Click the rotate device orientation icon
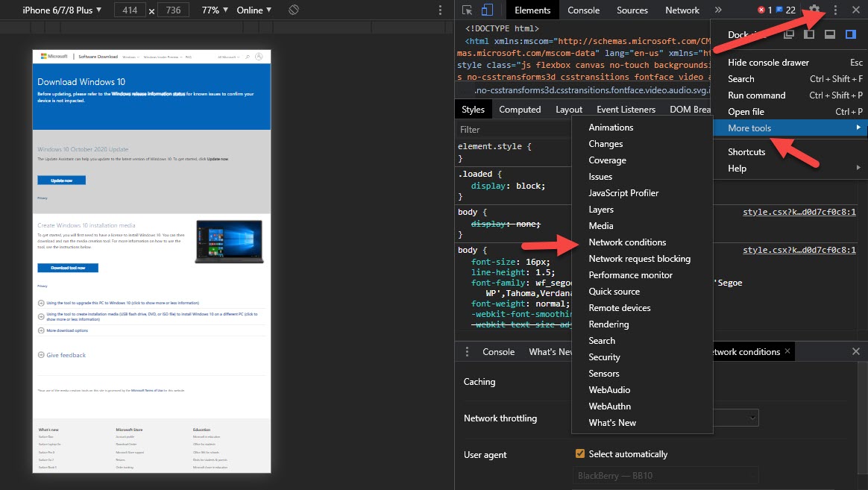 coord(294,10)
